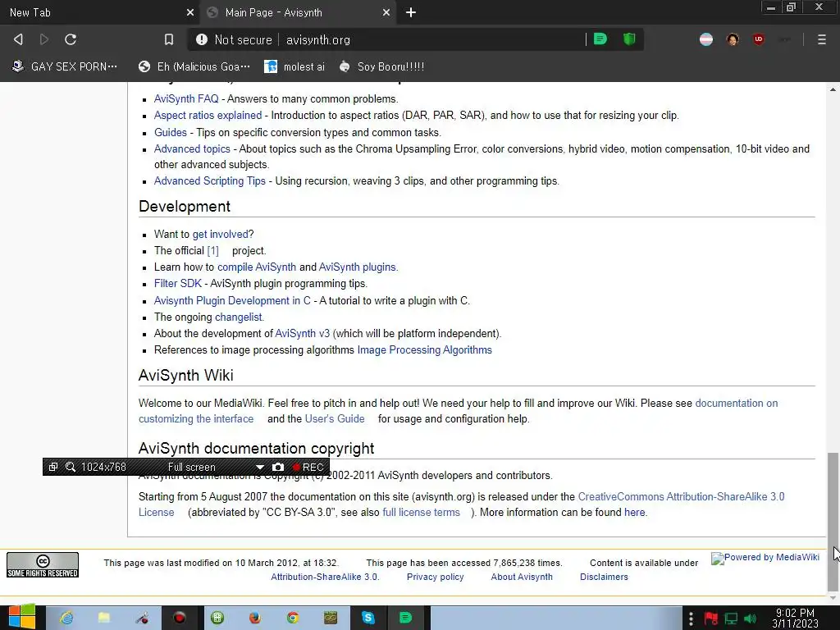The width and height of the screenshot is (840, 630).
Task: Click the vertical scrollbar thumb
Action: [833, 521]
